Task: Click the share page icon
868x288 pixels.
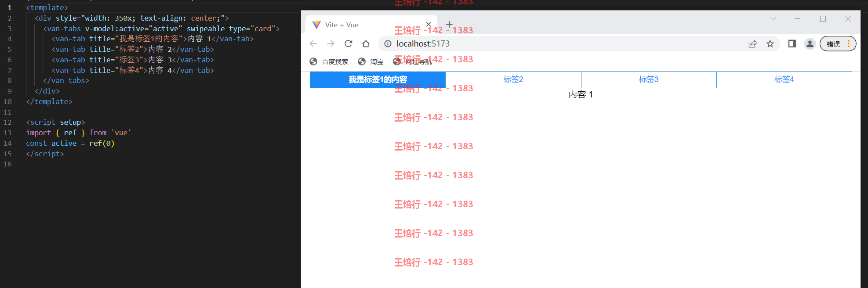Action: [x=753, y=43]
